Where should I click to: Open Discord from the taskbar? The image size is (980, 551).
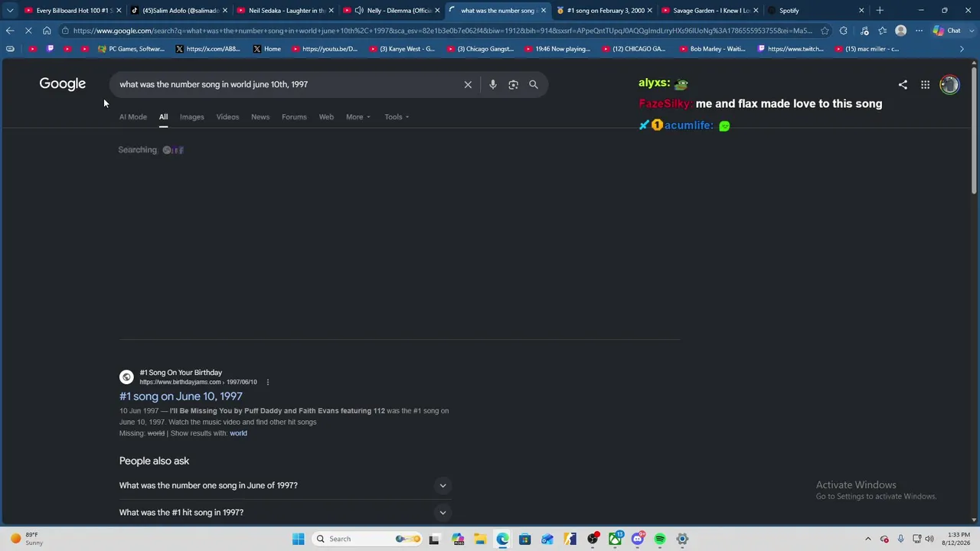(x=637, y=539)
